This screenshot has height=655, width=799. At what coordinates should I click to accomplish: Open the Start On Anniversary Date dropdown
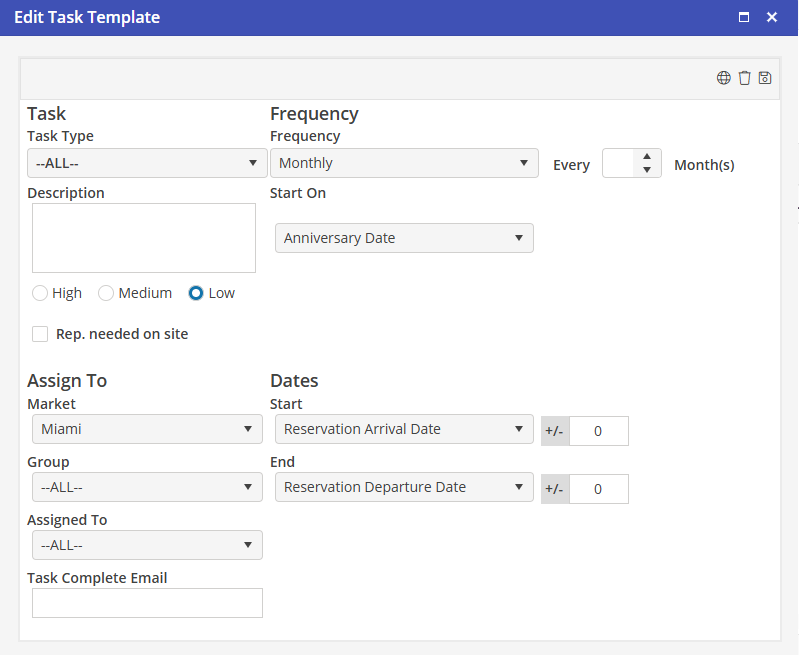[404, 238]
